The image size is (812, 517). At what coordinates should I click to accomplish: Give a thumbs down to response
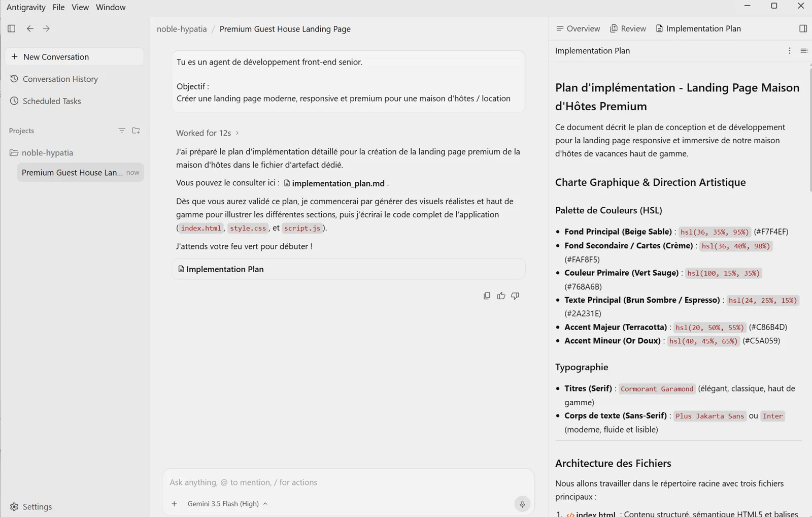point(515,296)
